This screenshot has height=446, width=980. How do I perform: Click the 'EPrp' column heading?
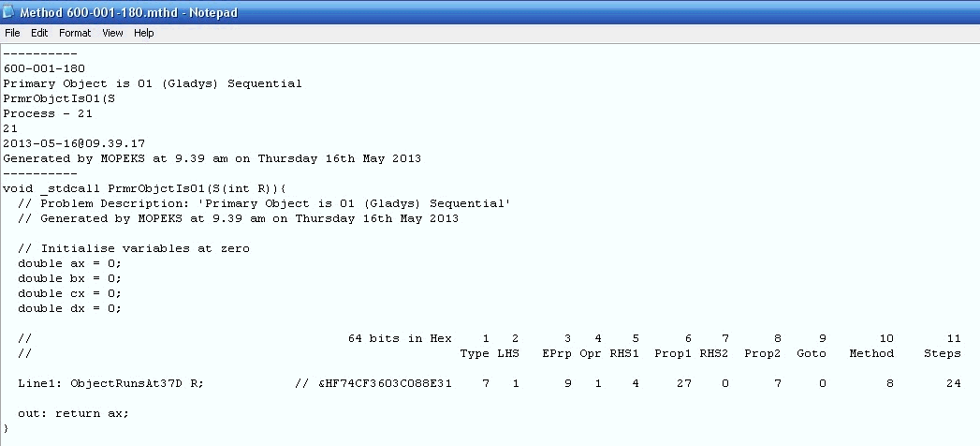tap(557, 353)
